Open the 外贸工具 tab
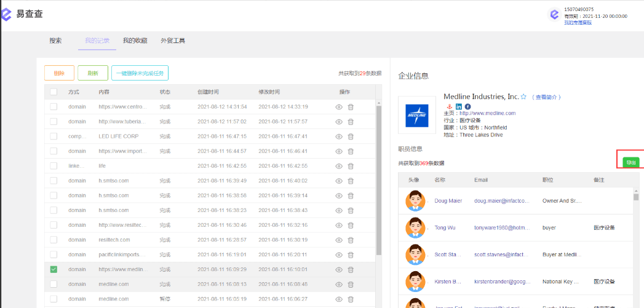The height and width of the screenshot is (308, 644). click(173, 41)
